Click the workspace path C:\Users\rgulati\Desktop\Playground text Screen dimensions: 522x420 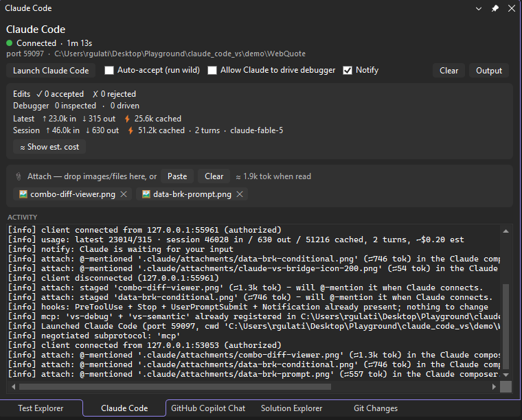tap(180, 54)
